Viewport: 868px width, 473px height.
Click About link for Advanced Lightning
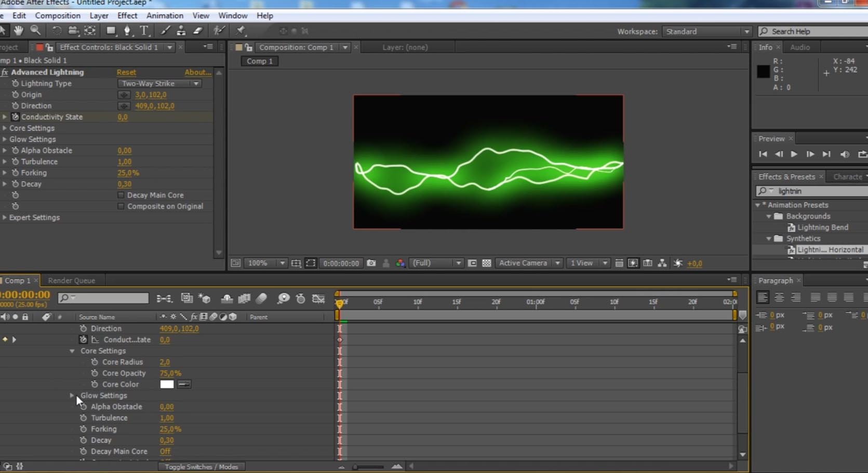[x=198, y=72]
